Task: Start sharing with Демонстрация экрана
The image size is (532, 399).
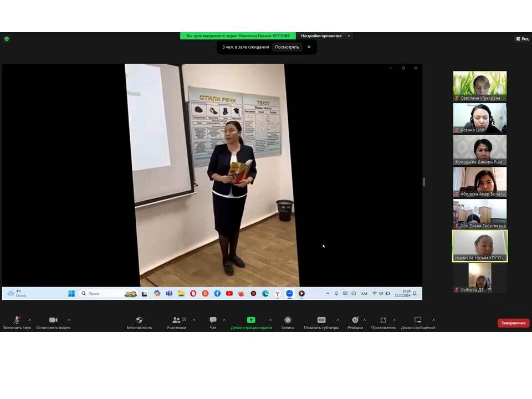Action: [251, 320]
